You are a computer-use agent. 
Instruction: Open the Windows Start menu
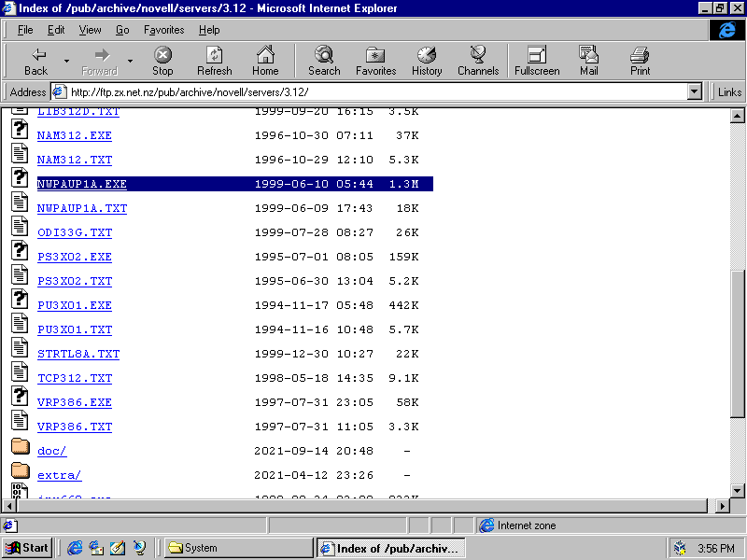[27, 548]
